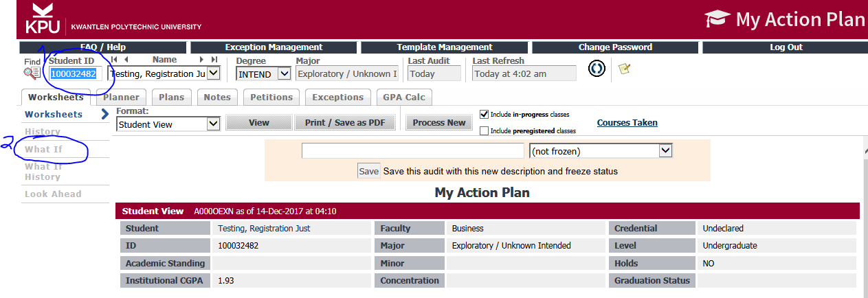The width and height of the screenshot is (868, 298).
Task: Toggle Include in-progress classes checkbox
Action: click(x=485, y=115)
